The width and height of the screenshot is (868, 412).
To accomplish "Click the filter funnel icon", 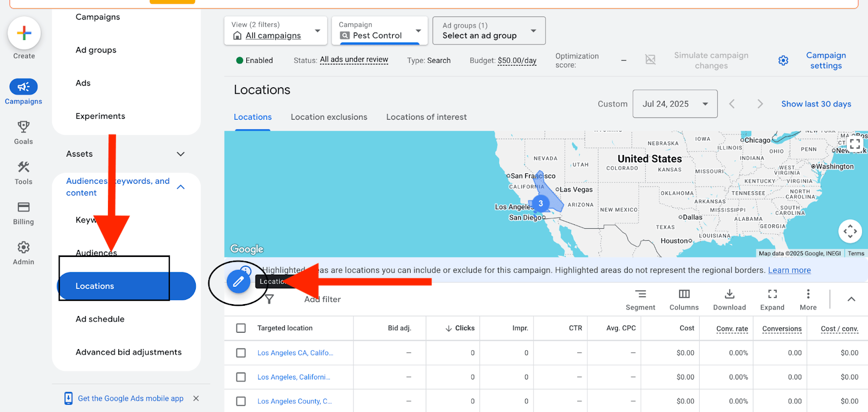I will (269, 299).
